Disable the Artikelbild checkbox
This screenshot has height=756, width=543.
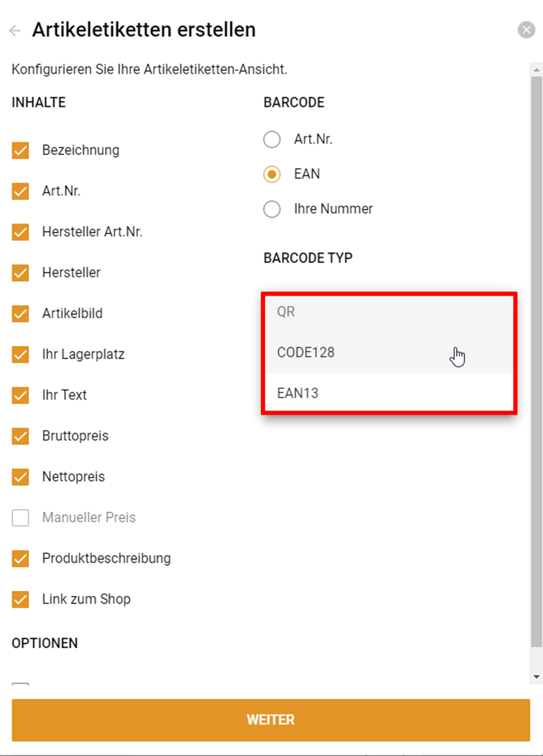point(21,314)
